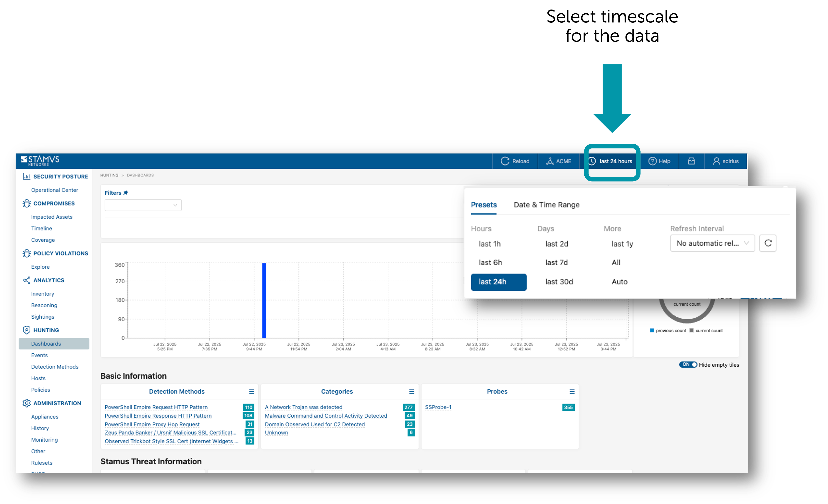Viewport: 828px width, 504px height.
Task: Open Detection Methods tile hamburger menu
Action: click(x=251, y=392)
